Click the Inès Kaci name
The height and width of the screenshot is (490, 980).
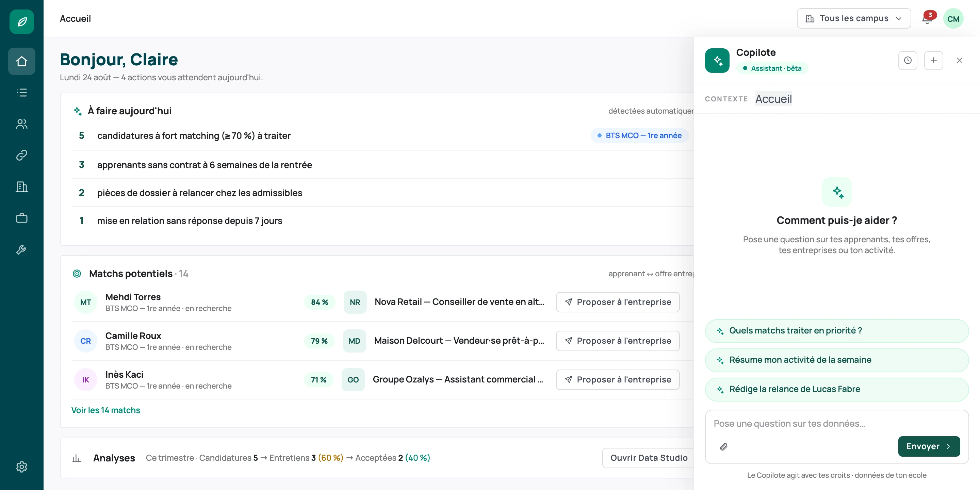125,375
